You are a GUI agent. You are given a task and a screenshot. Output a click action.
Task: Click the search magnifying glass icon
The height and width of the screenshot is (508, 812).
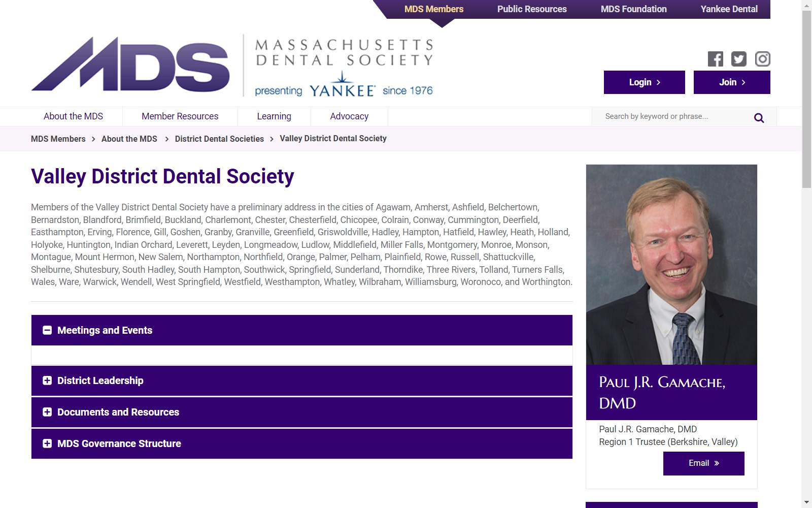[x=759, y=118]
